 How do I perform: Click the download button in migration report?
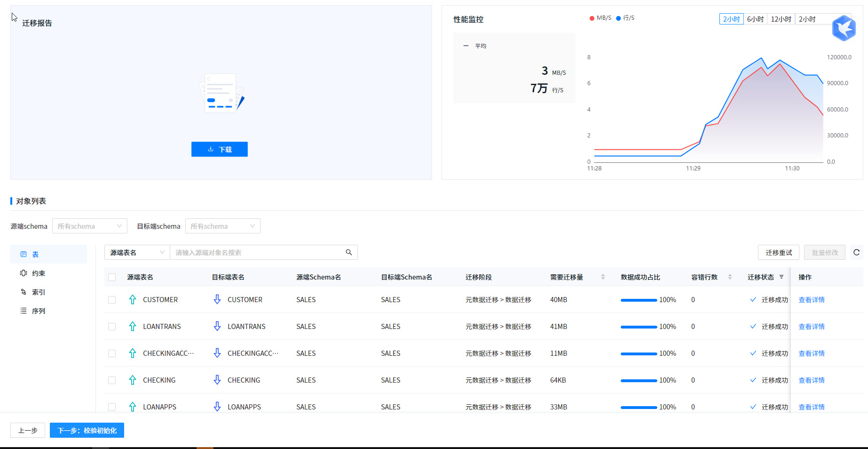click(219, 149)
